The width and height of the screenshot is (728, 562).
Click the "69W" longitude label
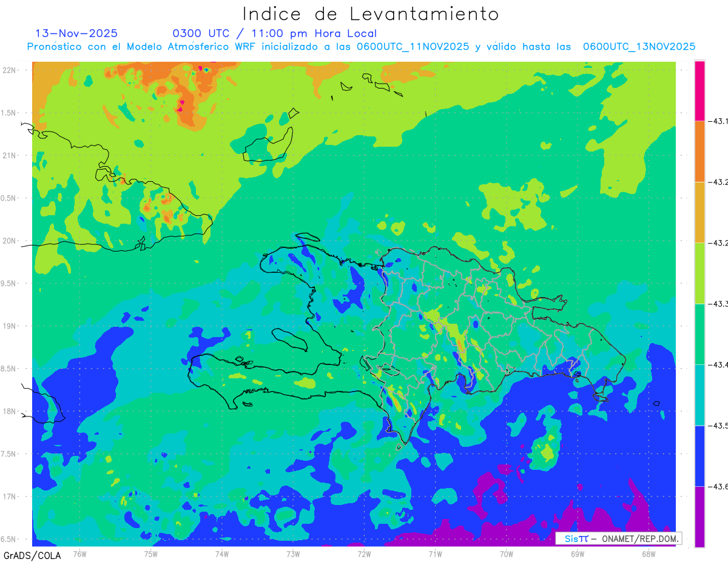click(x=578, y=554)
